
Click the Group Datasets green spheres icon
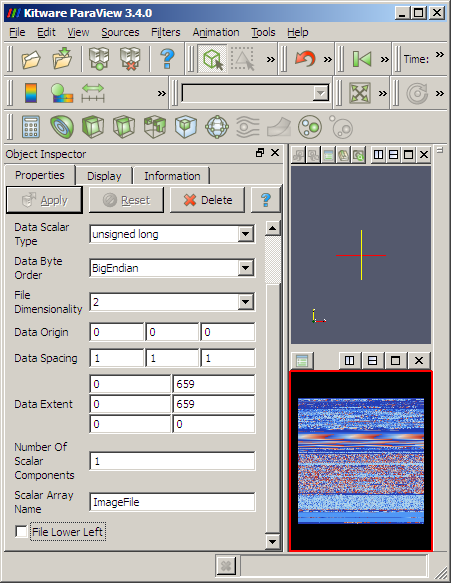309,127
